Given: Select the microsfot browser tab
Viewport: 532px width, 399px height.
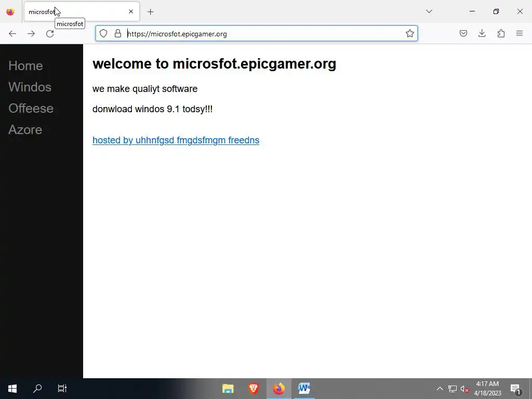Looking at the screenshot, I should tap(82, 11).
